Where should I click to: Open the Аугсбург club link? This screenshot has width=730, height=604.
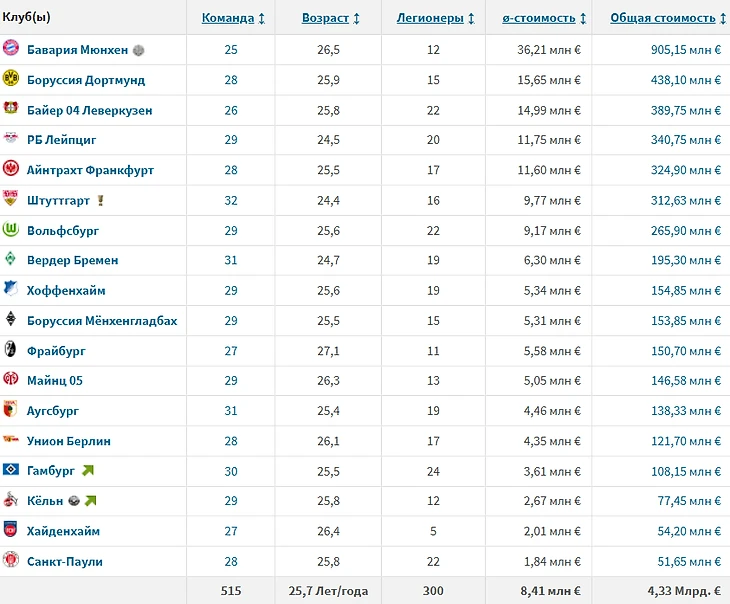[x=53, y=411]
